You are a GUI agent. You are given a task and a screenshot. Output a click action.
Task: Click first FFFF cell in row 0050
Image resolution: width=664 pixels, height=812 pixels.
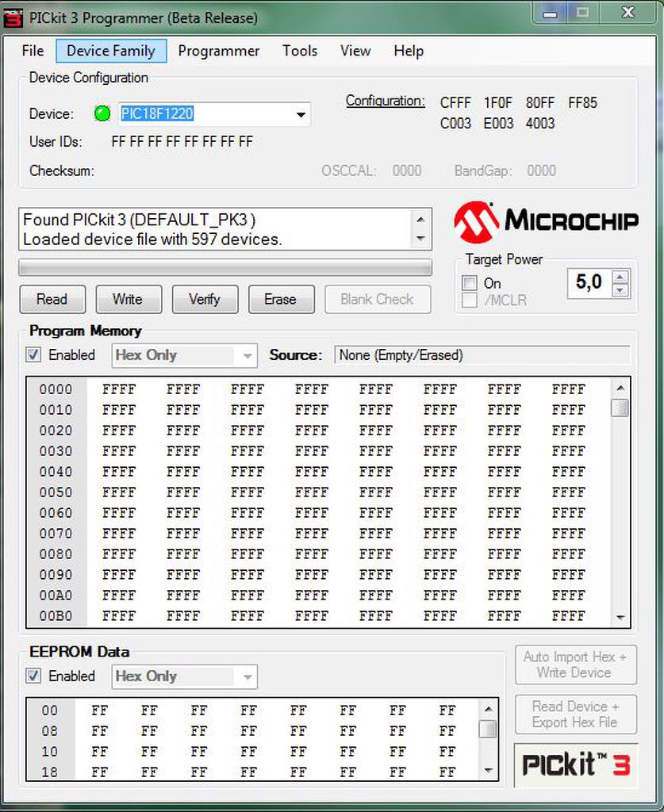coord(119,492)
